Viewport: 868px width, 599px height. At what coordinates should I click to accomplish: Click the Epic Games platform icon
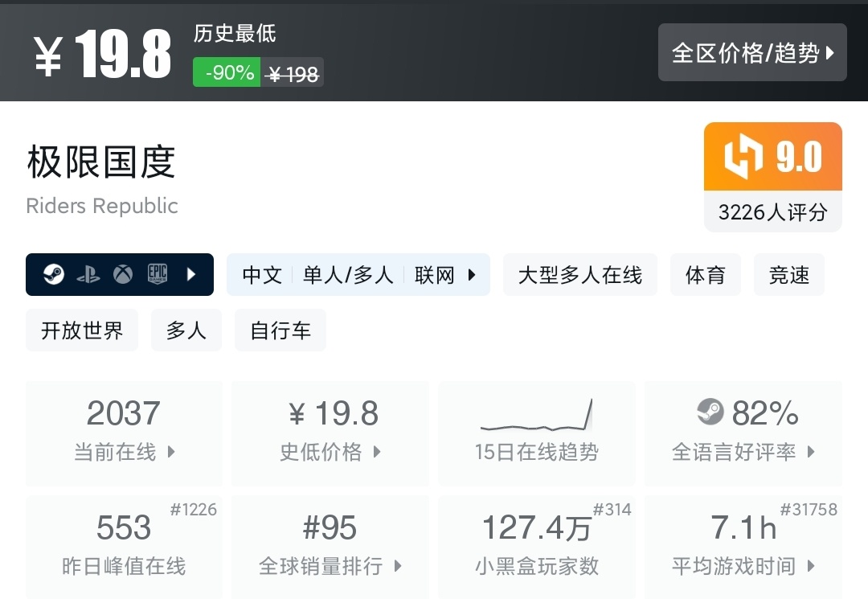tap(156, 274)
